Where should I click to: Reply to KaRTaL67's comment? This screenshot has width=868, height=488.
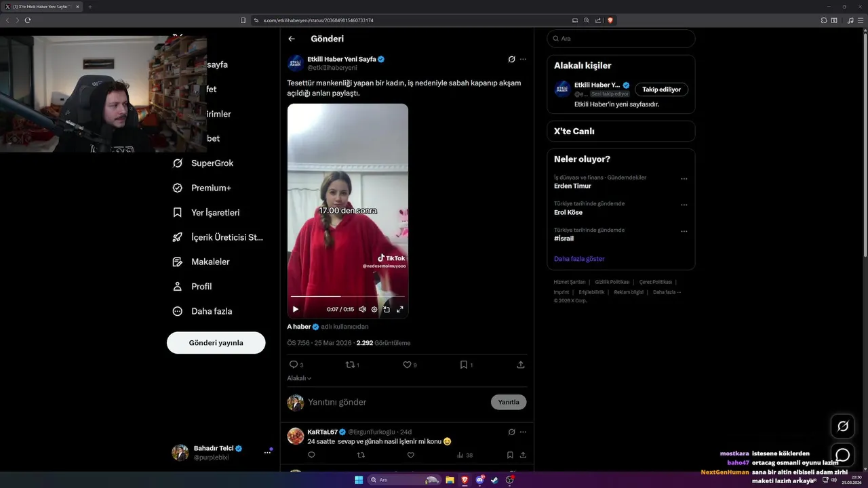click(x=311, y=455)
